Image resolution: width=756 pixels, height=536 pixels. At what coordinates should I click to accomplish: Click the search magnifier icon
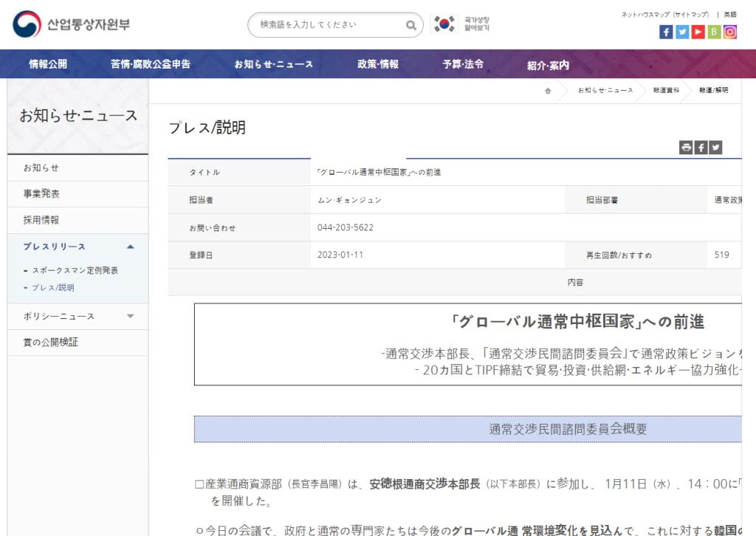pos(411,25)
